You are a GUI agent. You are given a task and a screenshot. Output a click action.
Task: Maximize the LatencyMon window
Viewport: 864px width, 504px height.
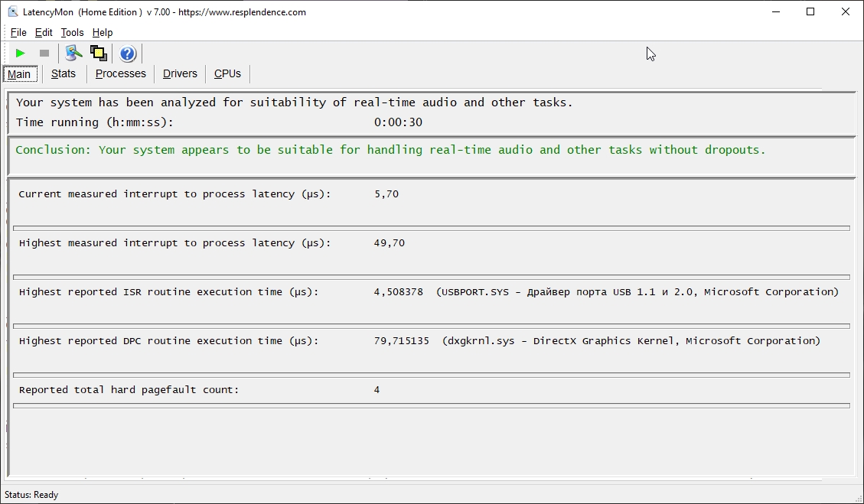pos(810,12)
